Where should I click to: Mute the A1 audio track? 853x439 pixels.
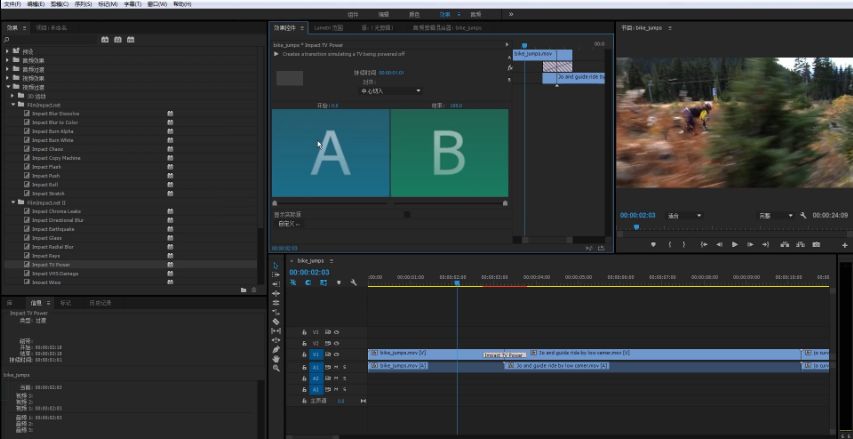[x=336, y=367]
